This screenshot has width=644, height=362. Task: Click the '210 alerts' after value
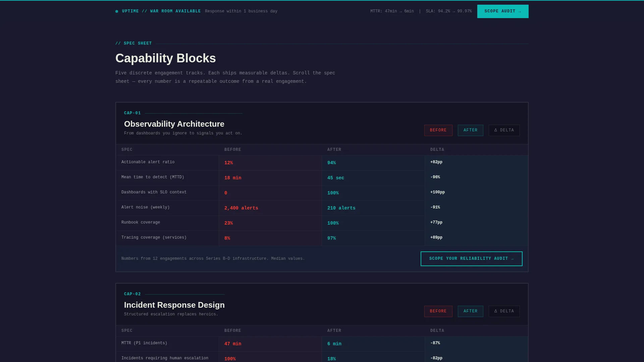(341, 208)
